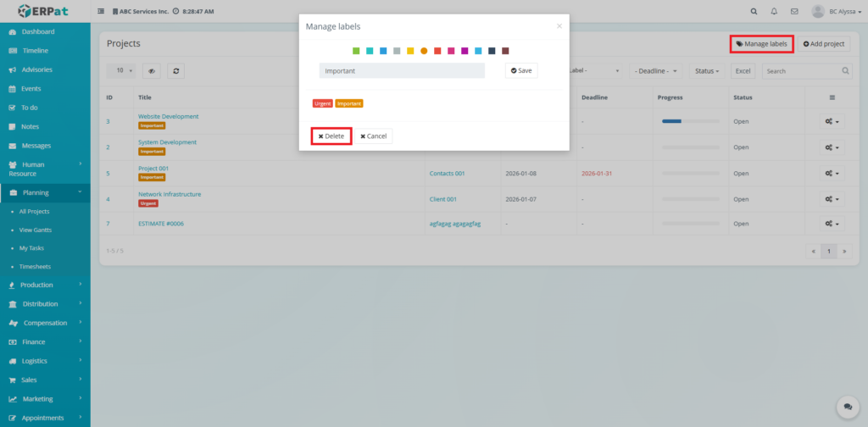Open actions gear for Network Infrastructure row
The width and height of the screenshot is (868, 427).
coord(832,199)
